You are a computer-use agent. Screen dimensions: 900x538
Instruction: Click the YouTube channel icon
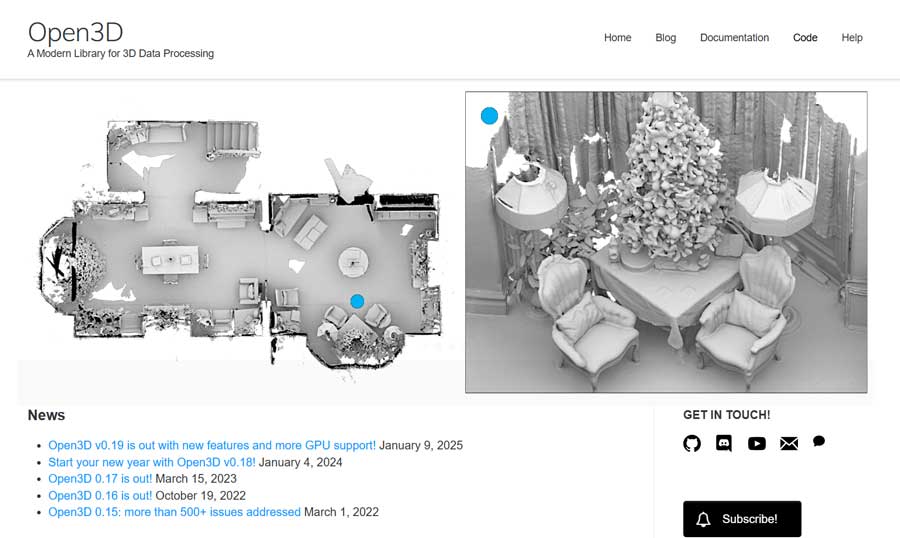756,443
